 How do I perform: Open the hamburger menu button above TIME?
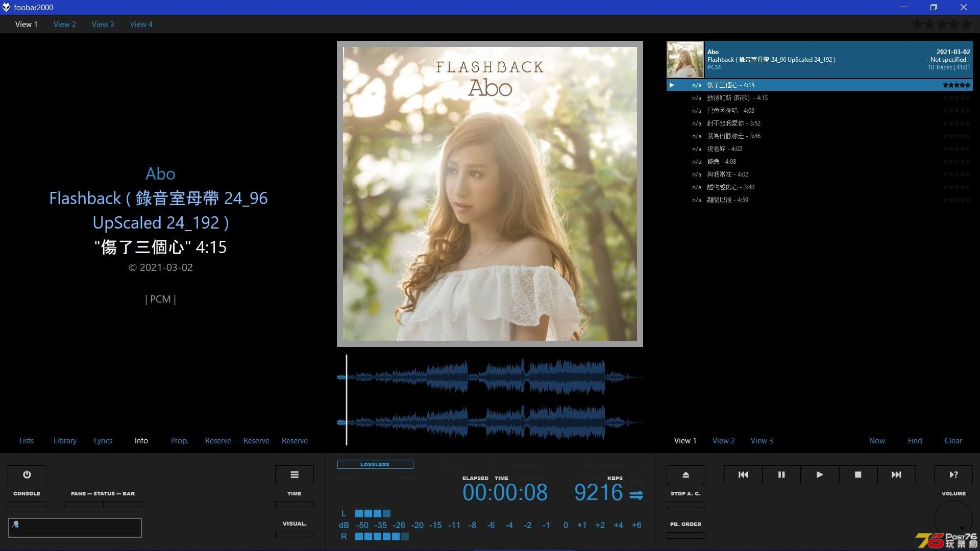point(295,474)
